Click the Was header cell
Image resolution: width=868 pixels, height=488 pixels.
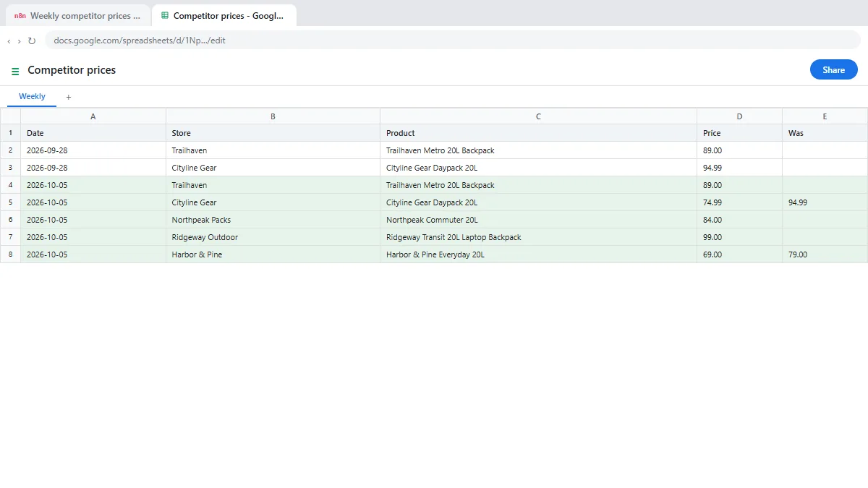(825, 133)
